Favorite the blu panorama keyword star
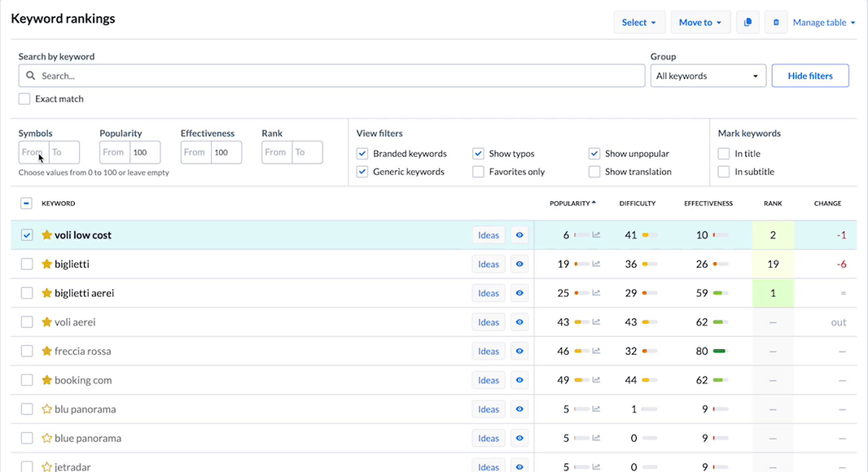This screenshot has height=472, width=868. 47,409
